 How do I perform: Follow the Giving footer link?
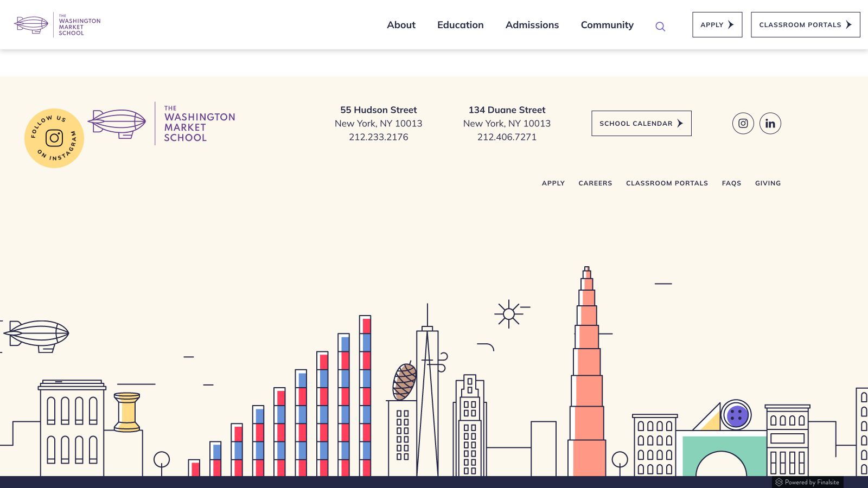[768, 183]
